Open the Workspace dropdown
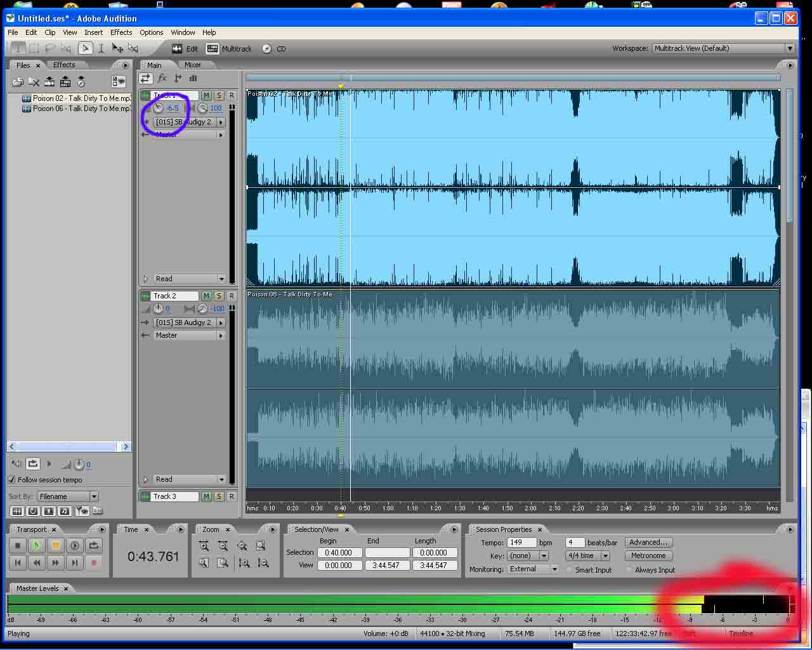812x650 pixels. (724, 48)
